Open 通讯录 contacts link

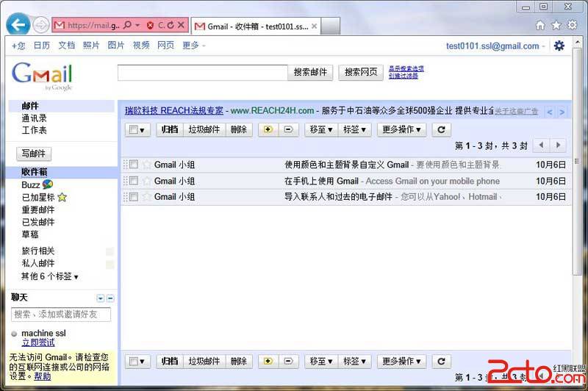(34, 118)
